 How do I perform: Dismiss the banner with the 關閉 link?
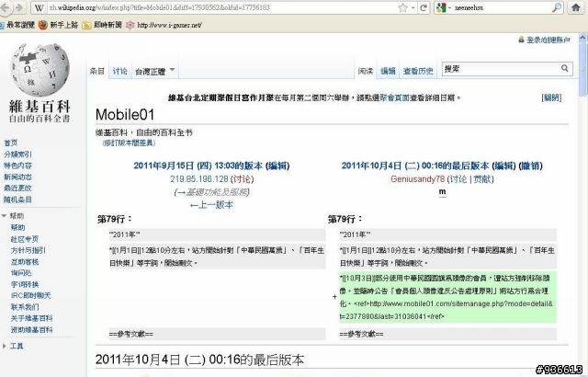tap(551, 97)
